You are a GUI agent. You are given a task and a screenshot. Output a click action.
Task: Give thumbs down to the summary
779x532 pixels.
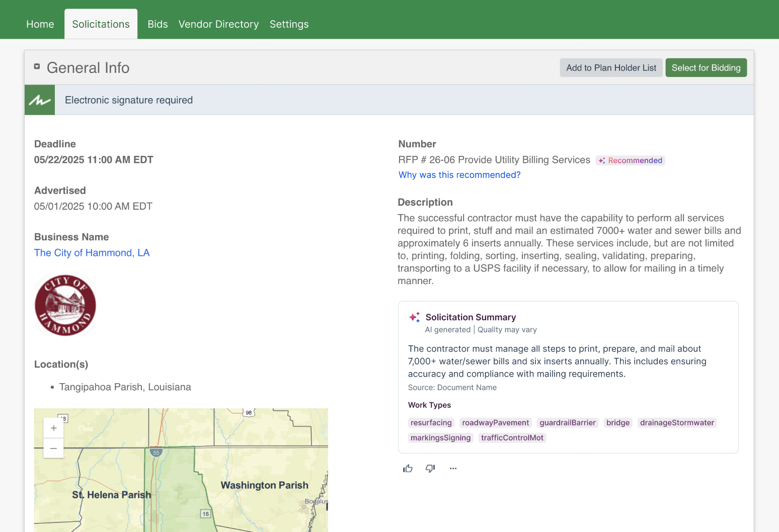(x=430, y=469)
